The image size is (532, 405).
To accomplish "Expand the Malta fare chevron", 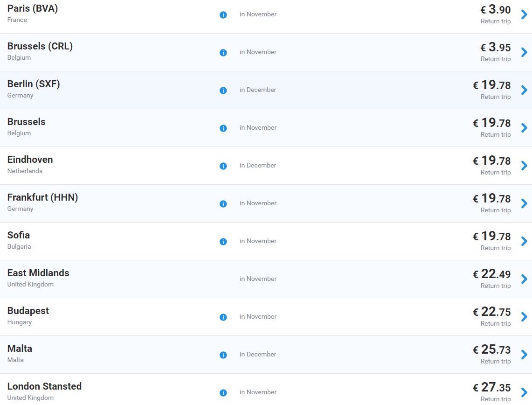I will 524,355.
